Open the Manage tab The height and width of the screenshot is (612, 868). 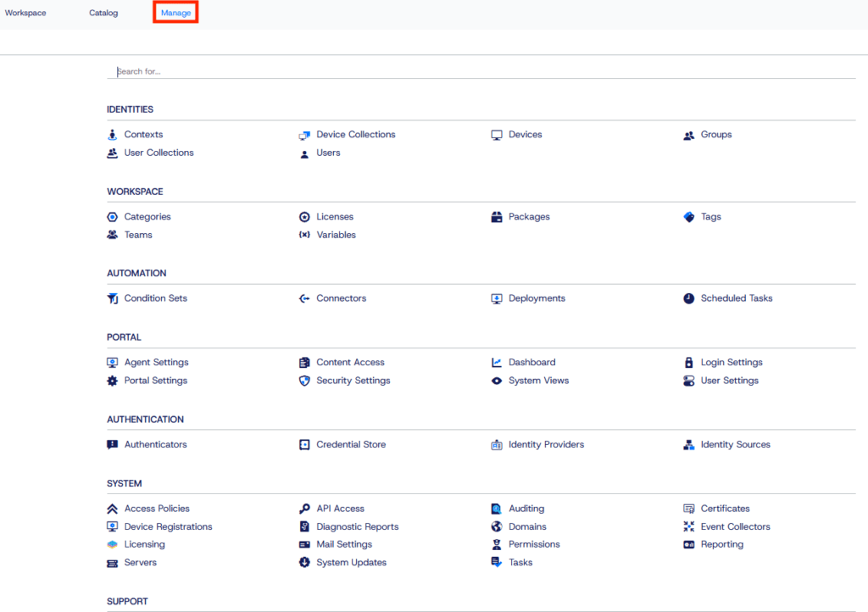[x=175, y=13]
